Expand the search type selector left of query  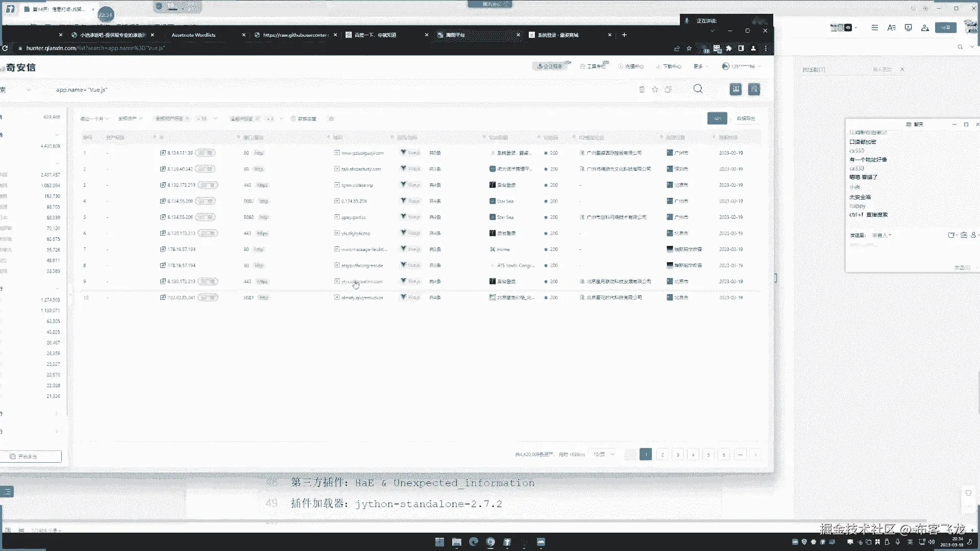[x=28, y=90]
